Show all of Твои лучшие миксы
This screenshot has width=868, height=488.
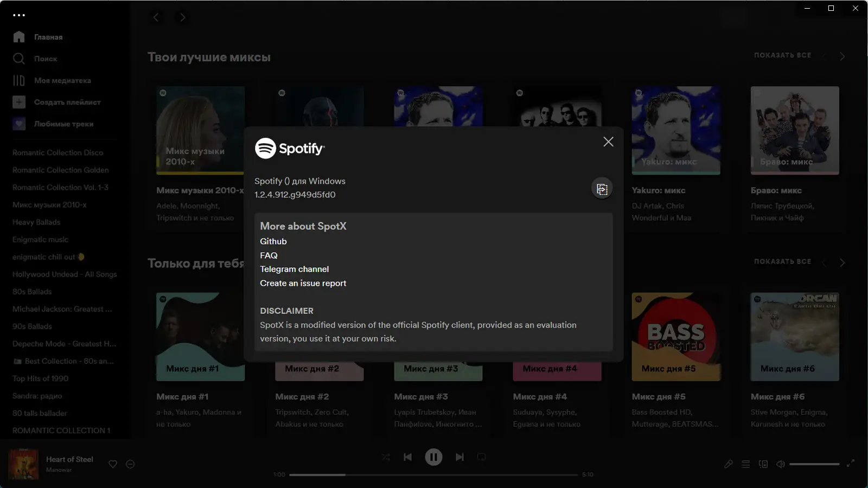tap(782, 55)
